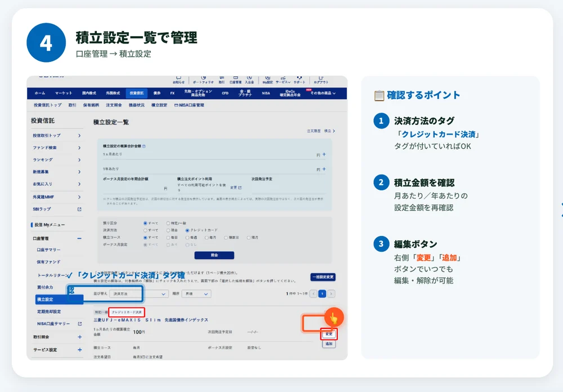Viewport: 563px width, 392px height.
Task: Collapse the 口座管理 sidebar section
Action: 79,238
